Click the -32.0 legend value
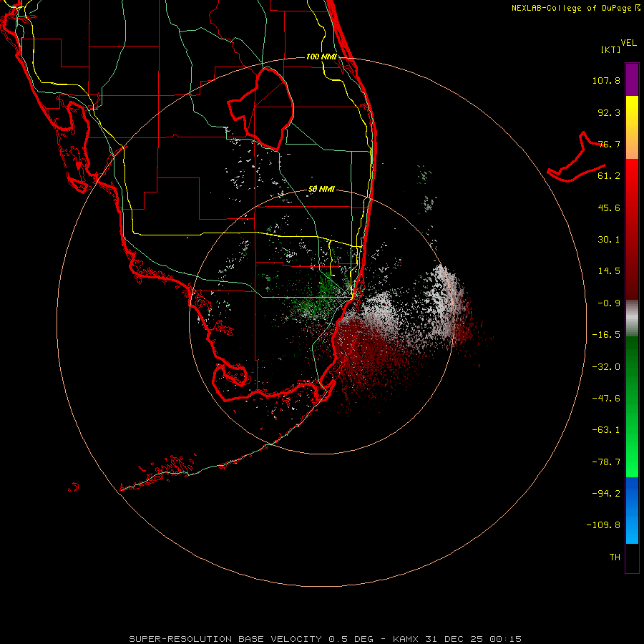Image resolution: width=644 pixels, height=644 pixels. (606, 367)
